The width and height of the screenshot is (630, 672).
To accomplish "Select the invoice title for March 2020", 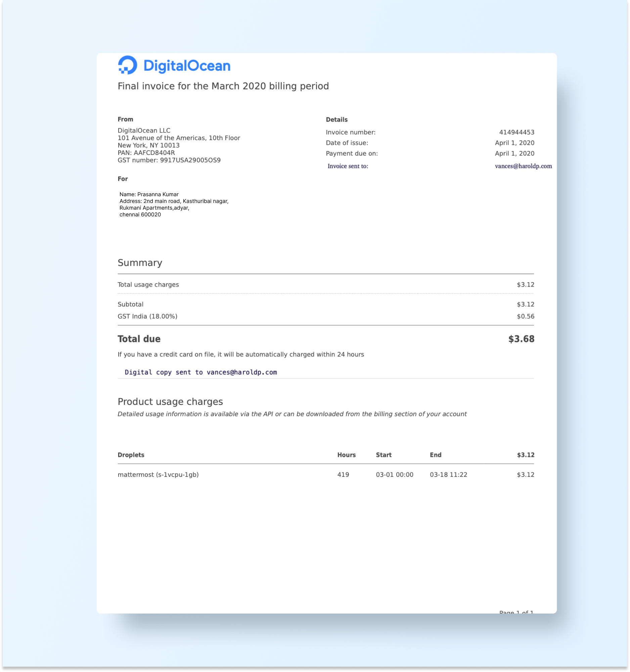I will [x=223, y=86].
